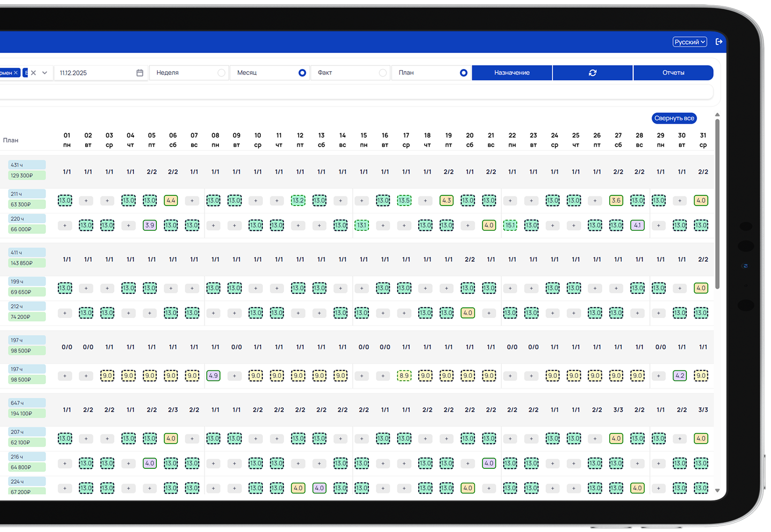Select the План radio option
Image resolution: width=771 pixels, height=532 pixels.
coord(464,73)
